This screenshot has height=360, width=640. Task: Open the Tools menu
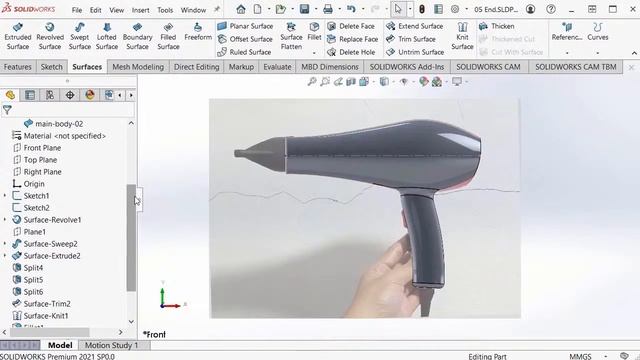coord(165,10)
